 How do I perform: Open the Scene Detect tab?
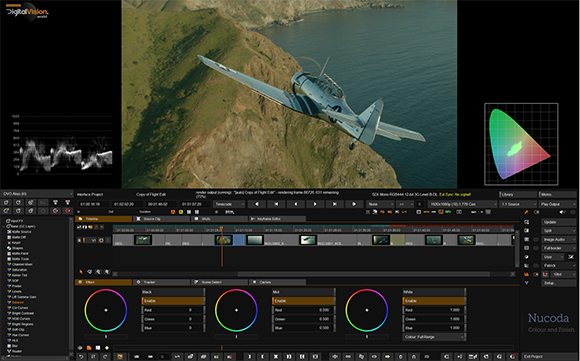pyautogui.click(x=219, y=282)
